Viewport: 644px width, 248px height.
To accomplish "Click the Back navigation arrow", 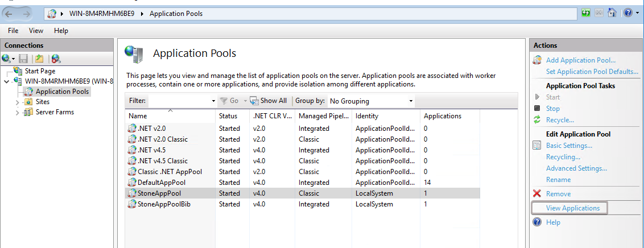I will (10, 13).
